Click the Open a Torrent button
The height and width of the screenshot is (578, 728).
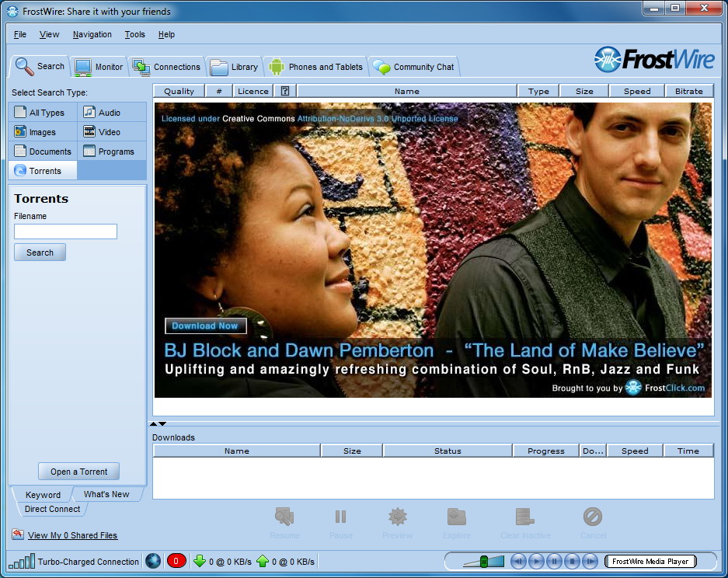pos(78,472)
